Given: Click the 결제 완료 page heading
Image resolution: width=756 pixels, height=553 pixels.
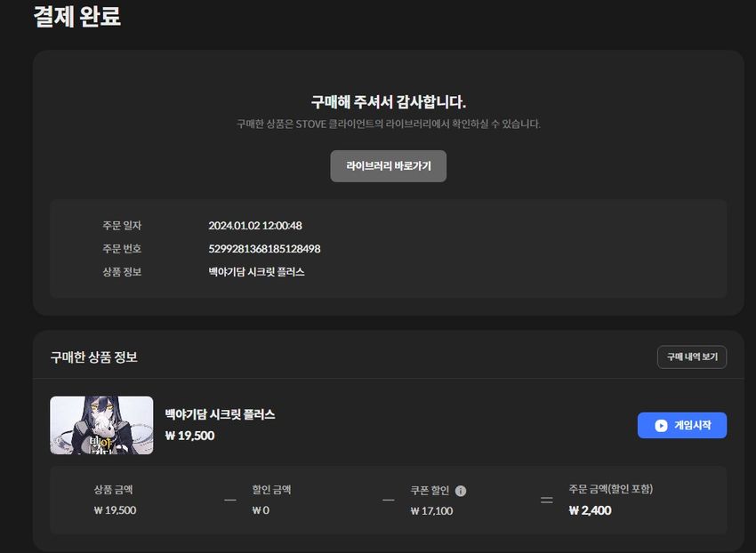Looking at the screenshot, I should (x=77, y=16).
